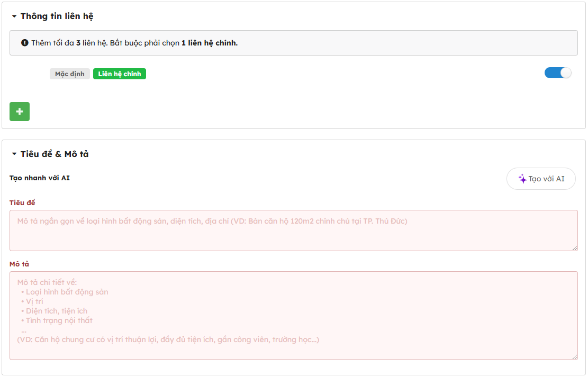Collapse the Thông tin liên hệ section caret
The width and height of the screenshot is (588, 378).
click(14, 16)
